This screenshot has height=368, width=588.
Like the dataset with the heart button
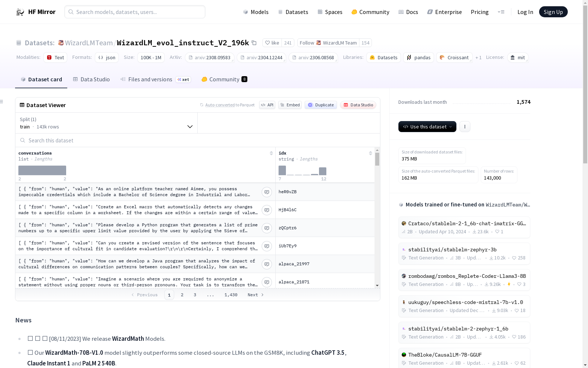(x=272, y=43)
